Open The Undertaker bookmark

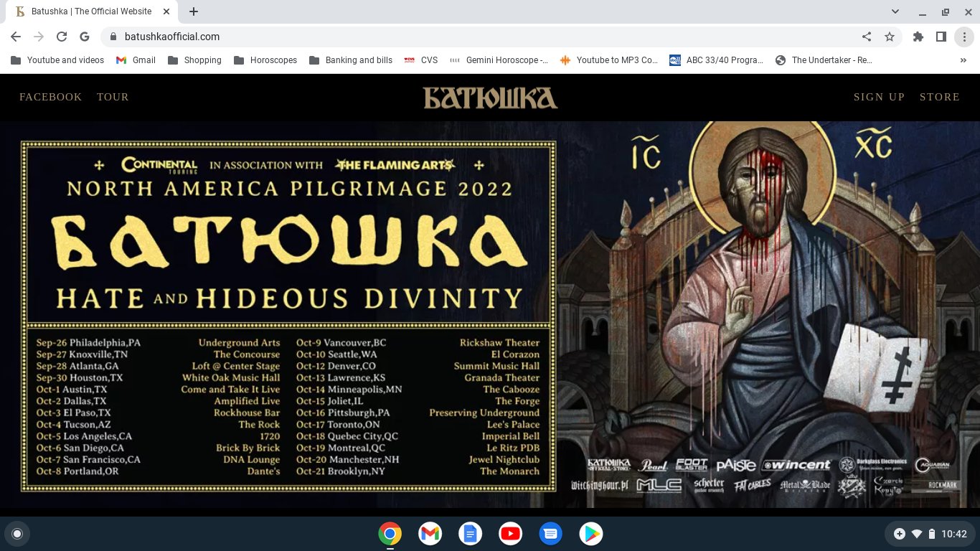click(824, 60)
